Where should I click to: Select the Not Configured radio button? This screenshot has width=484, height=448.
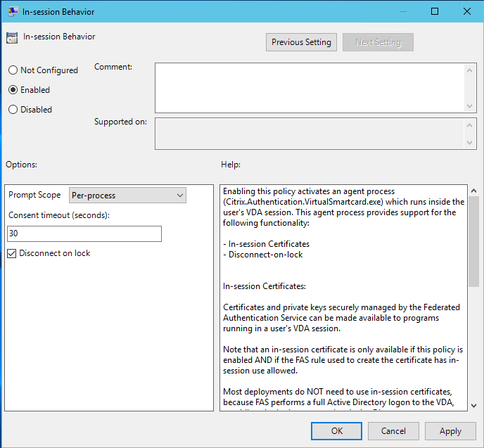(x=13, y=70)
